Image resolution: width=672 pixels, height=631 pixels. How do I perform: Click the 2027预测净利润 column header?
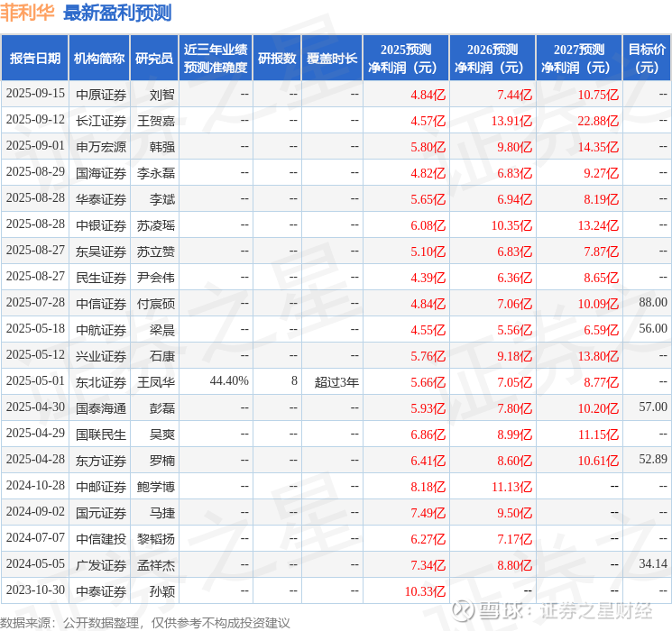[579, 59]
